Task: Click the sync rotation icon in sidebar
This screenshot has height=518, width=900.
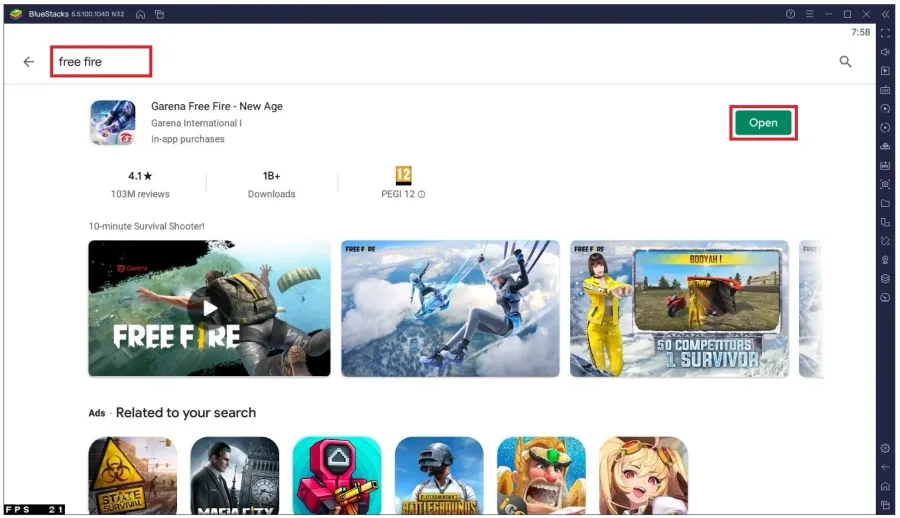Action: click(885, 127)
